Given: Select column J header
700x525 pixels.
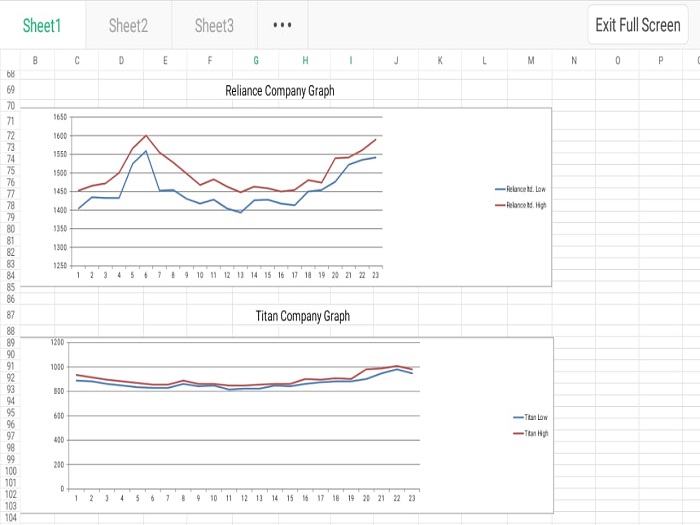Looking at the screenshot, I should pos(396,60).
